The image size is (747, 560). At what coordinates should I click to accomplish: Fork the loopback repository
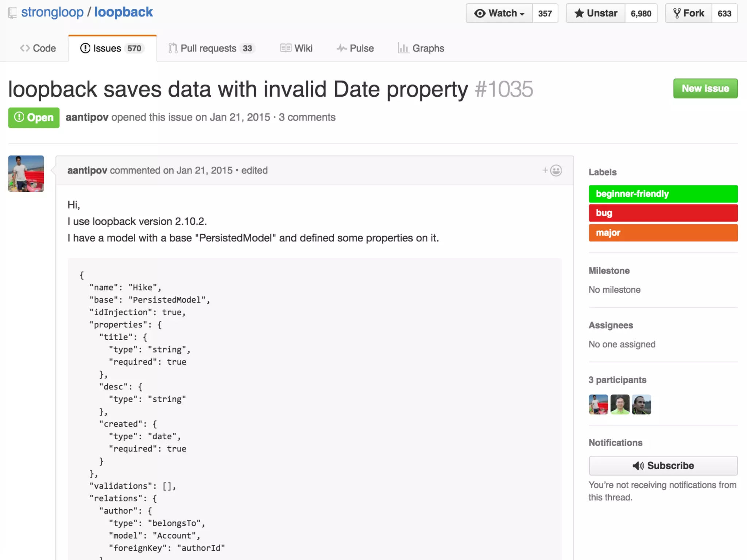pos(688,13)
